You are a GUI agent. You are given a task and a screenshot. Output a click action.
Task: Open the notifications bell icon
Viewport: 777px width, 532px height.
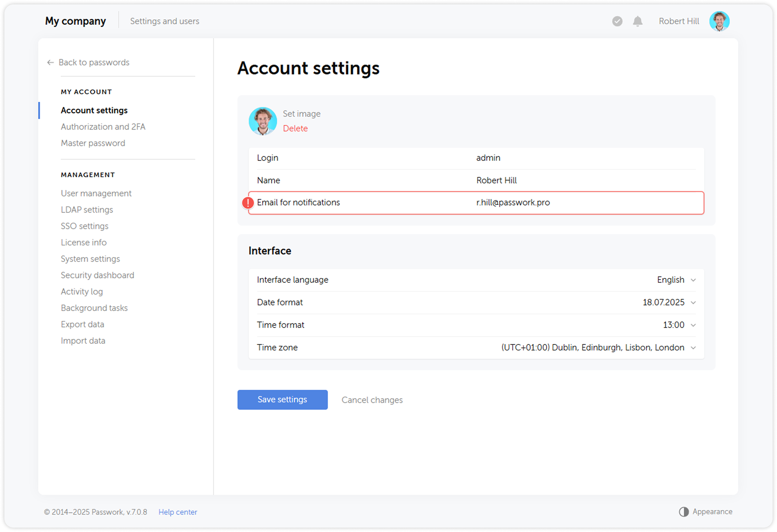tap(637, 21)
